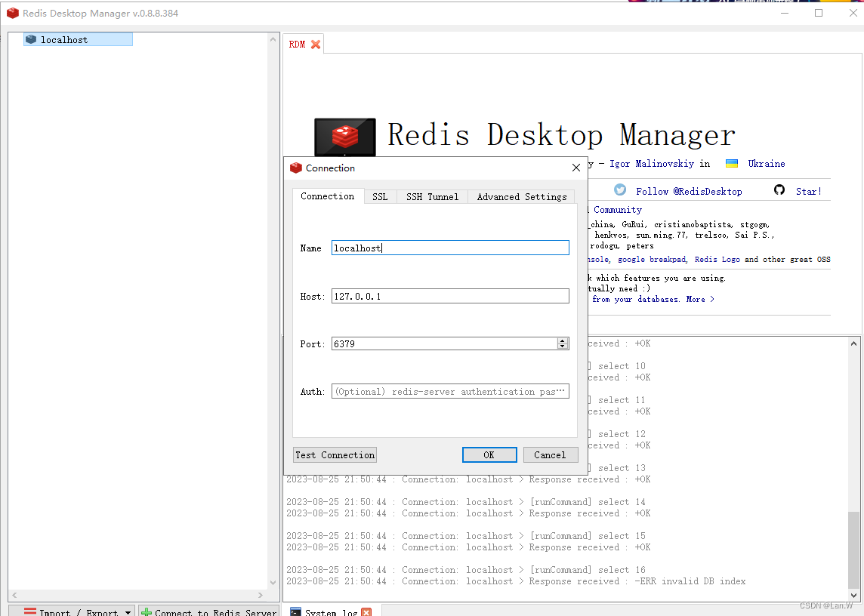Open Follow @RedisDesktop link
This screenshot has width=864, height=616.
[x=689, y=192]
